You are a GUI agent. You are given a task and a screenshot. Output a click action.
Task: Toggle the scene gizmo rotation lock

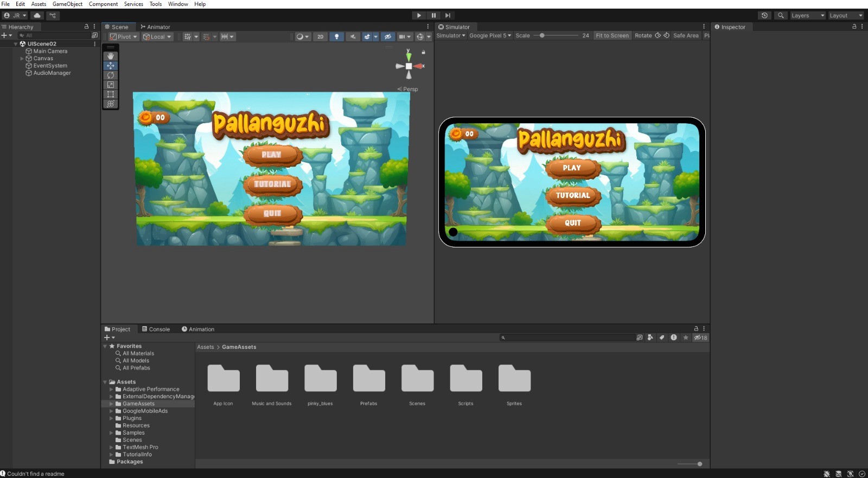pos(424,52)
